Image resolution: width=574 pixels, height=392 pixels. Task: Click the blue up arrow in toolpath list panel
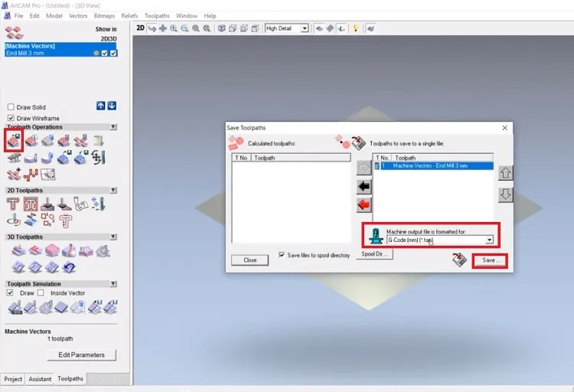(x=101, y=106)
